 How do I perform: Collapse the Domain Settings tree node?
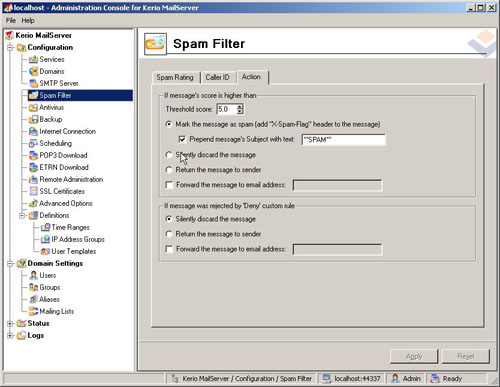click(10, 263)
